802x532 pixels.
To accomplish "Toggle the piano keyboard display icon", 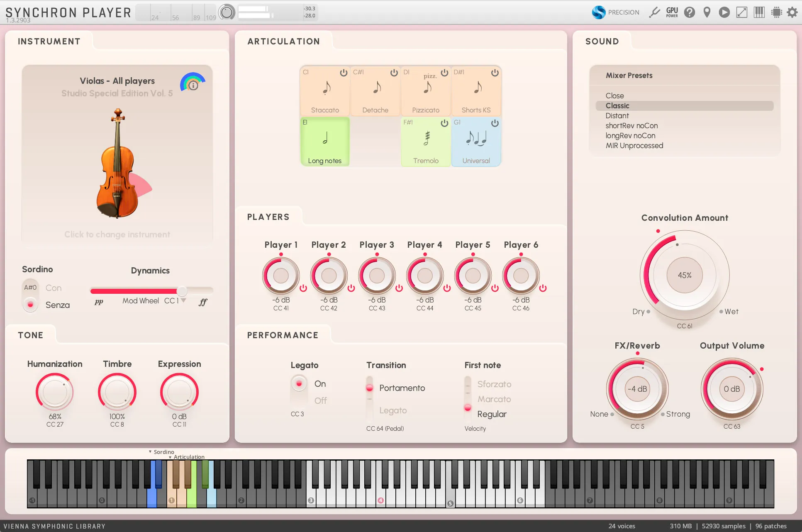I will (x=759, y=12).
